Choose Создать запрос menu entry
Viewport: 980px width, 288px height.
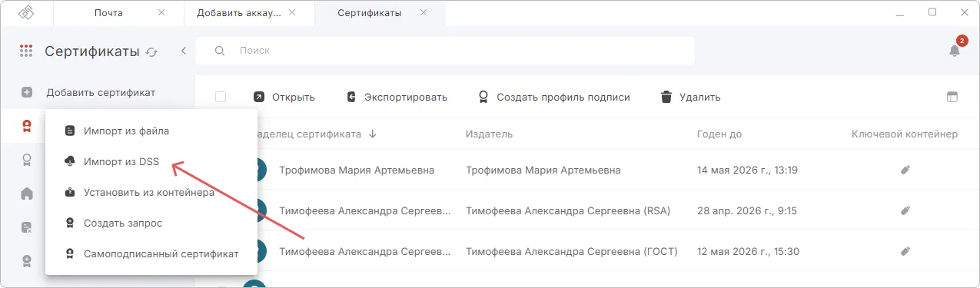[x=123, y=223]
